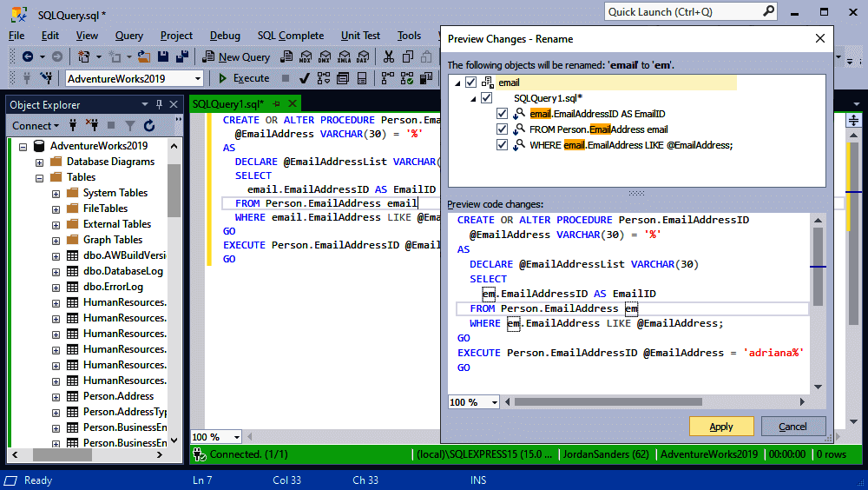Click the Filter icon in Object Explorer
The width and height of the screenshot is (868, 490).
(128, 126)
